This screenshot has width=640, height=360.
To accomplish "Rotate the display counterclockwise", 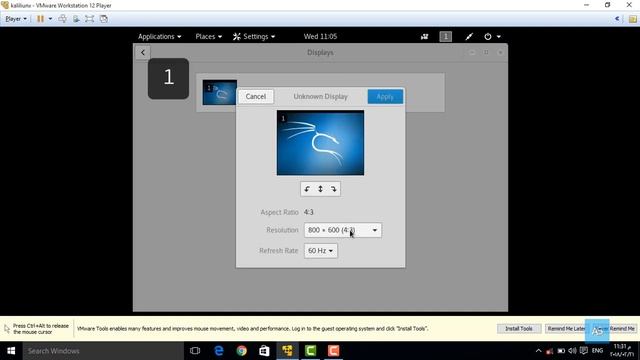I will coord(307,189).
